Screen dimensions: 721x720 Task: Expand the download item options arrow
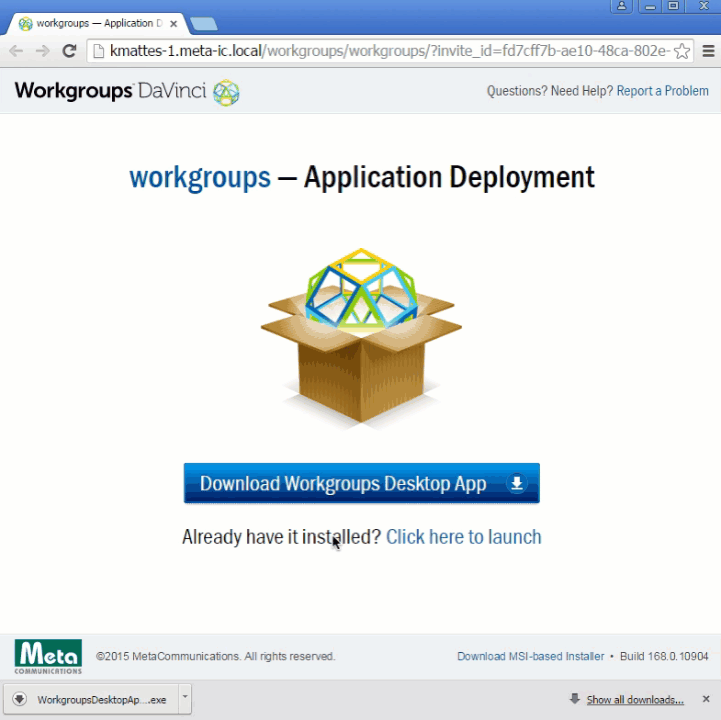[185, 699]
